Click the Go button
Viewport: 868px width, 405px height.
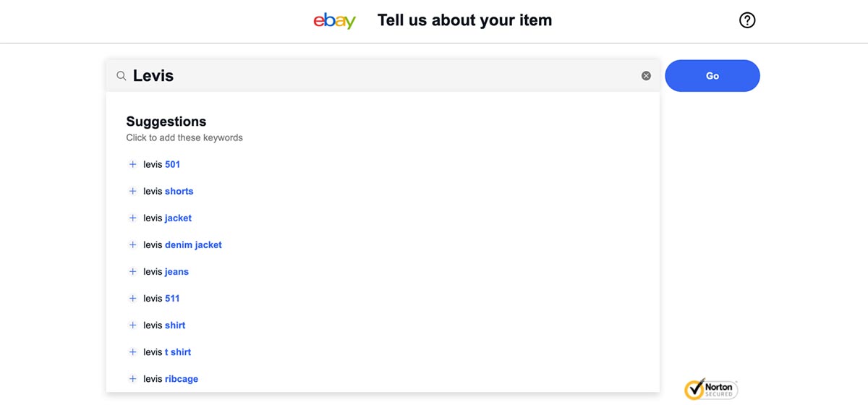click(x=712, y=76)
